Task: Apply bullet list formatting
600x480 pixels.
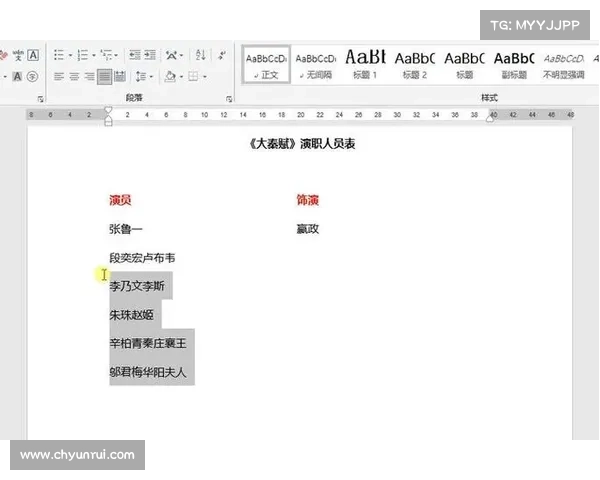Action: pos(59,56)
